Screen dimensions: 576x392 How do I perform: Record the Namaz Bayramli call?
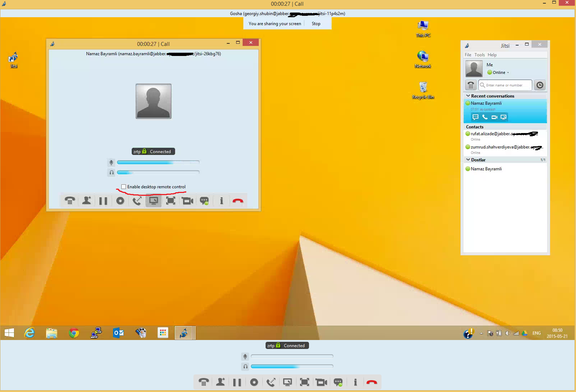(x=120, y=201)
